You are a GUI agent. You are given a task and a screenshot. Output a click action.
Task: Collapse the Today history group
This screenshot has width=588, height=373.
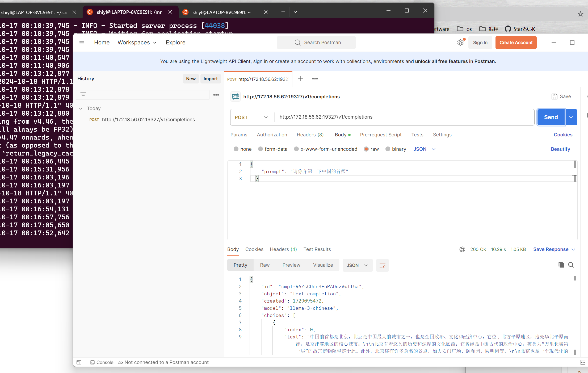pos(81,108)
